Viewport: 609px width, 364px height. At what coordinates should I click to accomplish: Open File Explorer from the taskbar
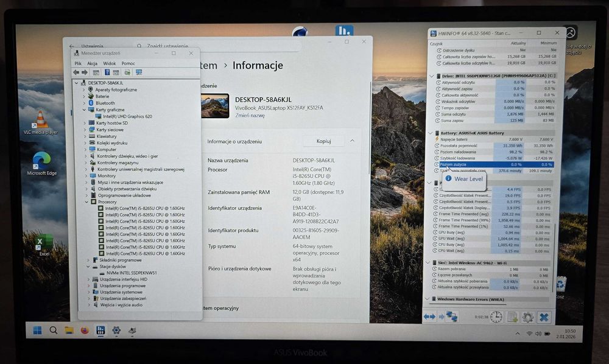coord(69,331)
